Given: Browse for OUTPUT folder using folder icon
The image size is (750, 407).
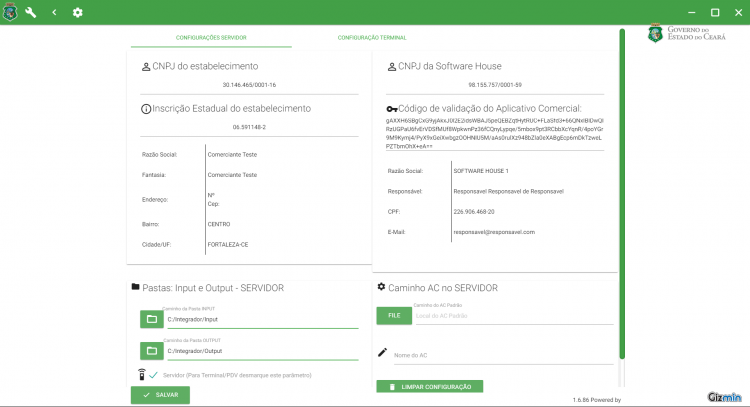Looking at the screenshot, I should point(152,351).
